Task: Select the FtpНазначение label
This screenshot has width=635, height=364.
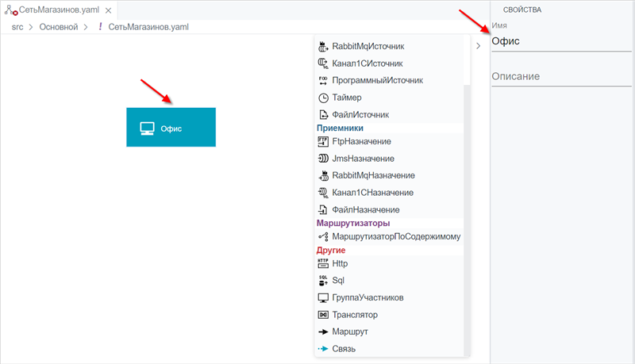Action: click(x=362, y=141)
